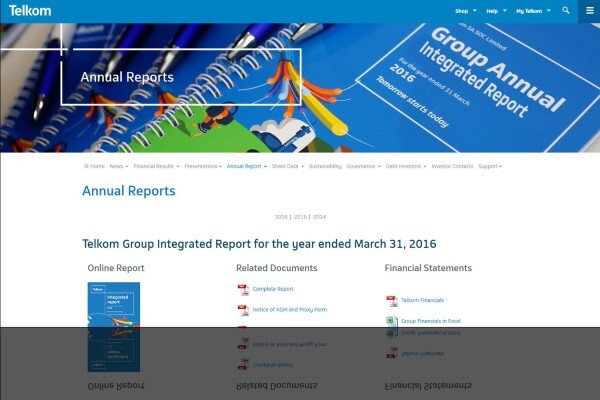600x400 pixels.
Task: Click the Telkom logo in the header
Action: pos(30,11)
